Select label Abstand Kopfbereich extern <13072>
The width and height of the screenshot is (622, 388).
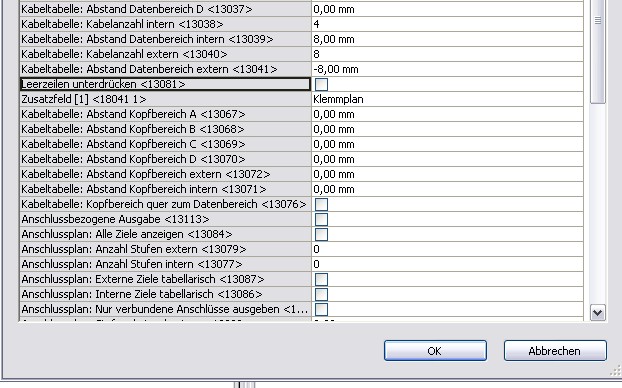165,174
